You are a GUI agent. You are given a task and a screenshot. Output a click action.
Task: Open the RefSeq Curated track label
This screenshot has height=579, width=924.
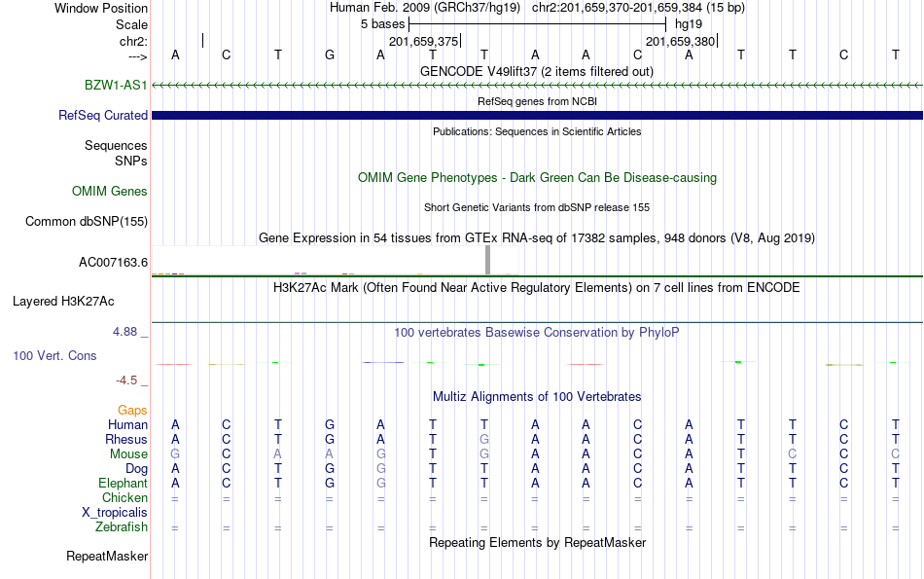point(103,115)
